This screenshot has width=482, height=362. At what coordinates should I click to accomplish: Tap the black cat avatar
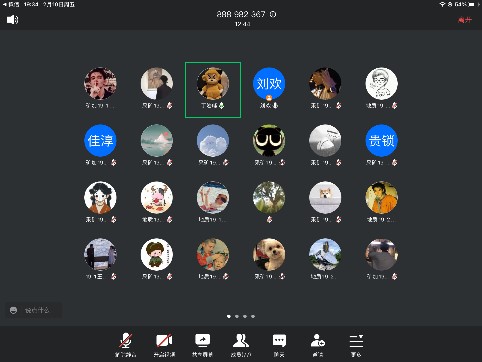(x=269, y=140)
